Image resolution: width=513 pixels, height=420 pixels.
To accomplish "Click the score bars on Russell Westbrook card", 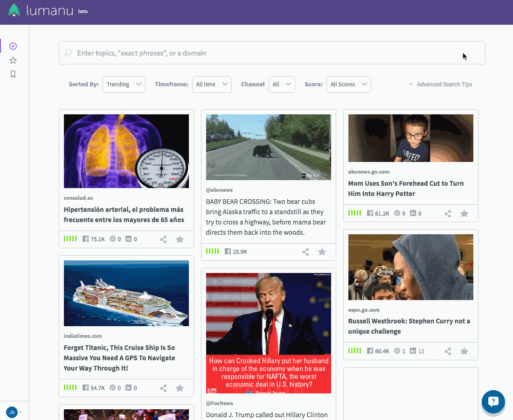I will point(354,350).
